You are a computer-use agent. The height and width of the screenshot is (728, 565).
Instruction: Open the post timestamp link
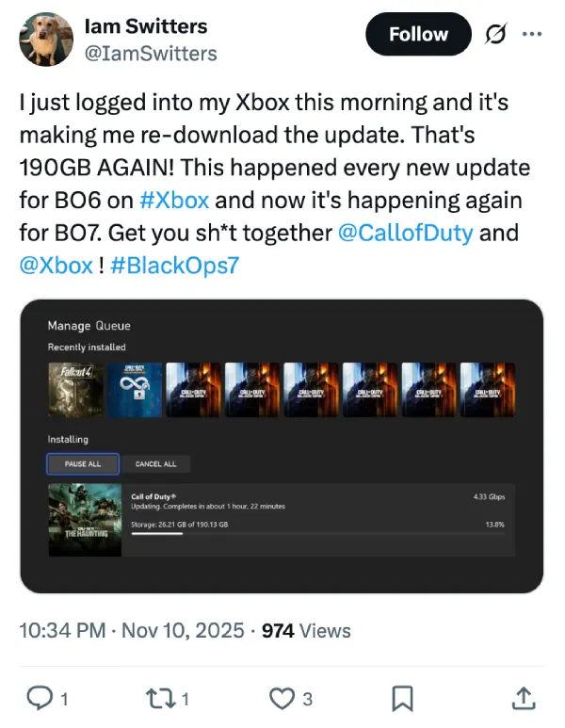(131, 630)
